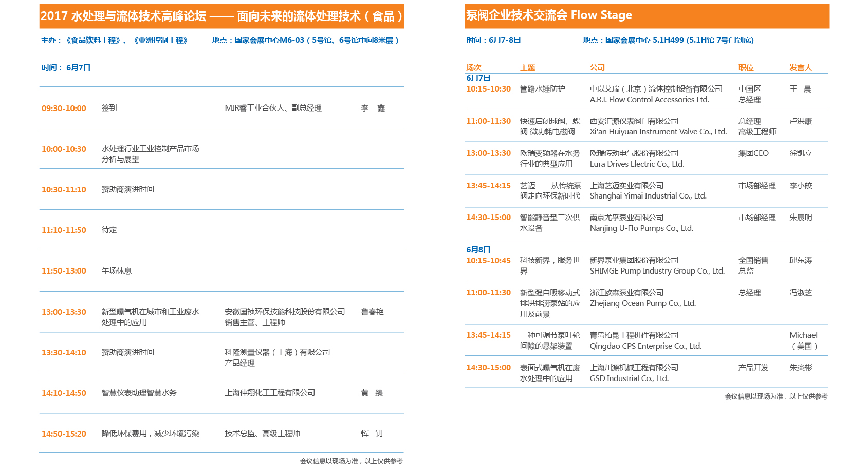Click the 地点：国家会展中心M6-03 venue text
Screen dimensions: 868x469
tap(305, 40)
